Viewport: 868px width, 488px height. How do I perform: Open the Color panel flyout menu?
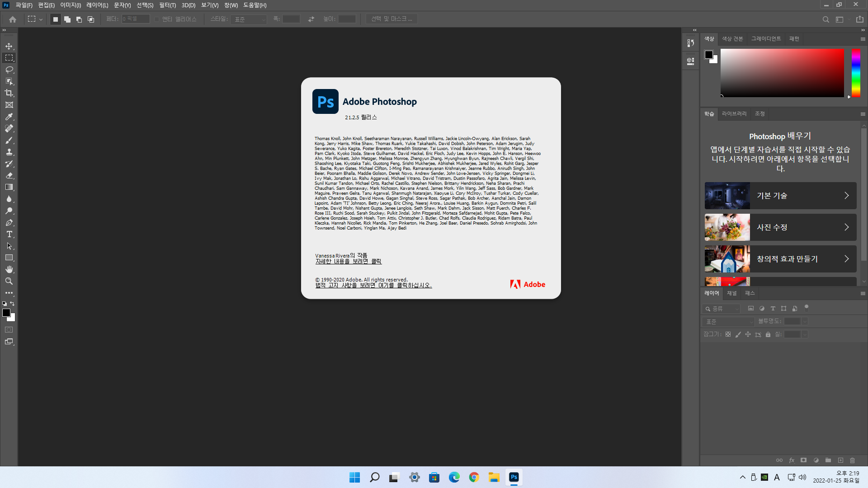pyautogui.click(x=863, y=39)
